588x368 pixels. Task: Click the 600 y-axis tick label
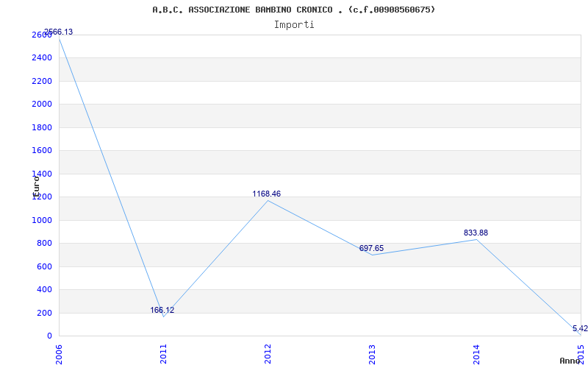(x=43, y=266)
